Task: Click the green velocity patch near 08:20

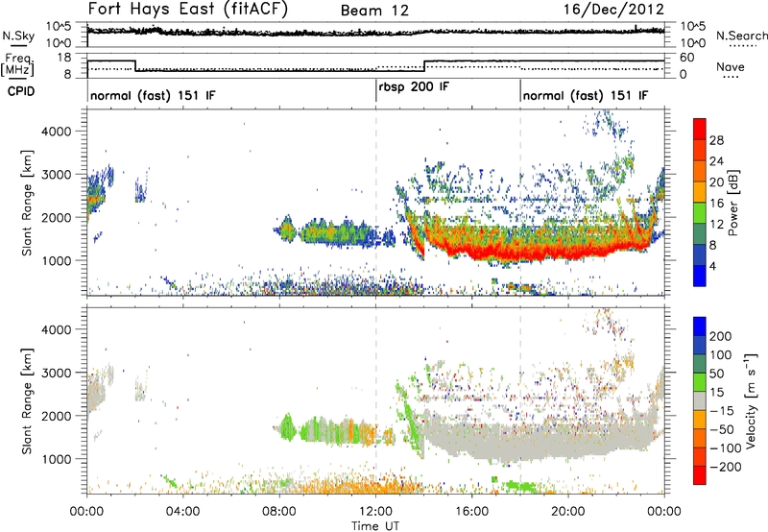Action: (287, 426)
